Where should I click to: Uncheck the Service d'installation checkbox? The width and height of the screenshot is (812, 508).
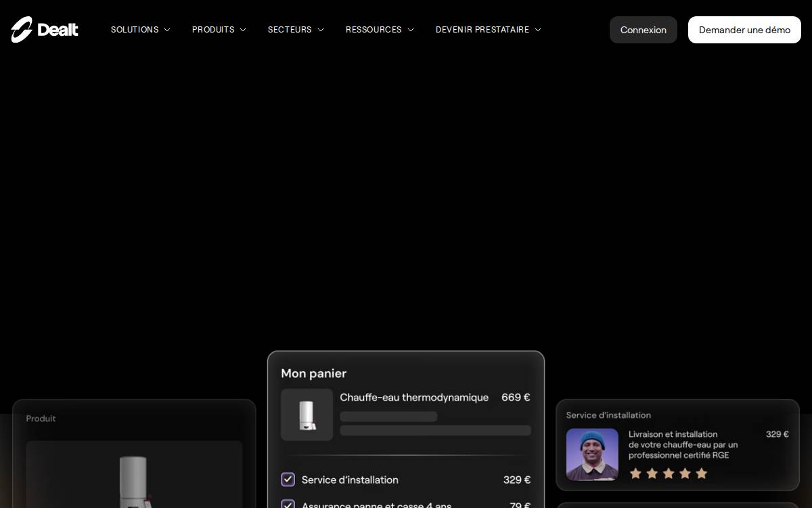[288, 480]
